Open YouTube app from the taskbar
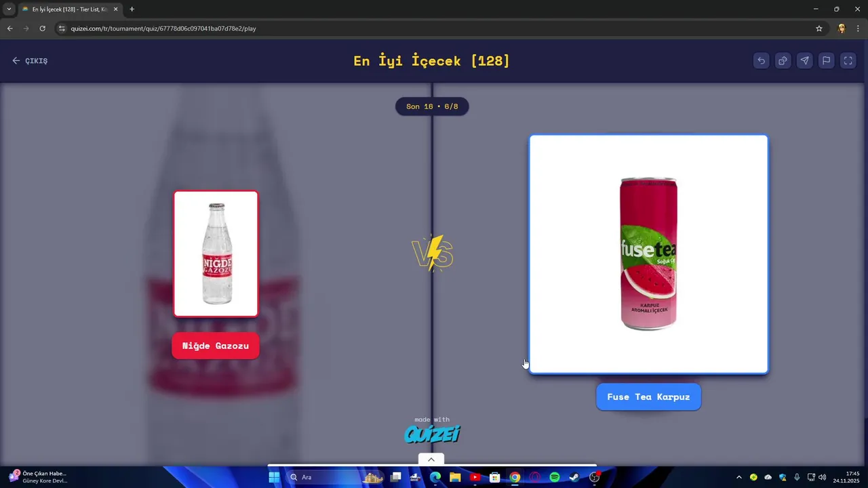868x488 pixels. 475,477
